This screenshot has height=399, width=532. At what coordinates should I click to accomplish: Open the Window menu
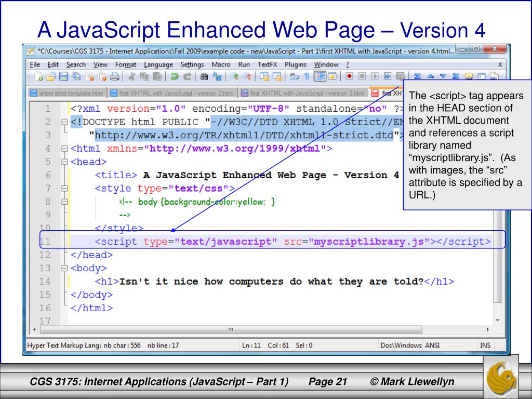tap(326, 65)
